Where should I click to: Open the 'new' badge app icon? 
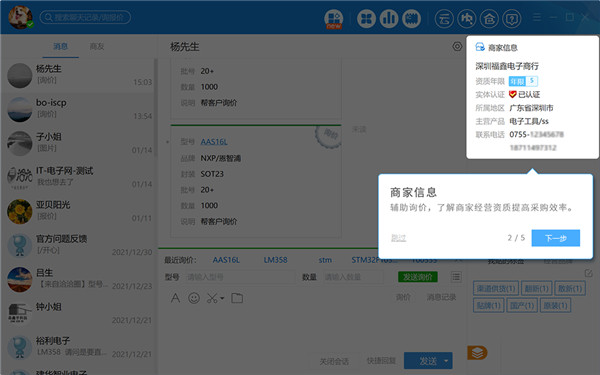[334, 19]
